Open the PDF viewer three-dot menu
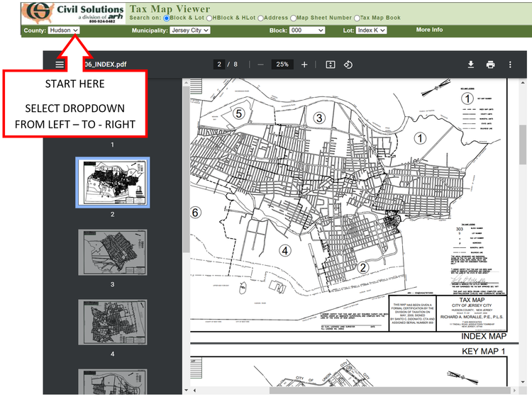 coord(510,64)
